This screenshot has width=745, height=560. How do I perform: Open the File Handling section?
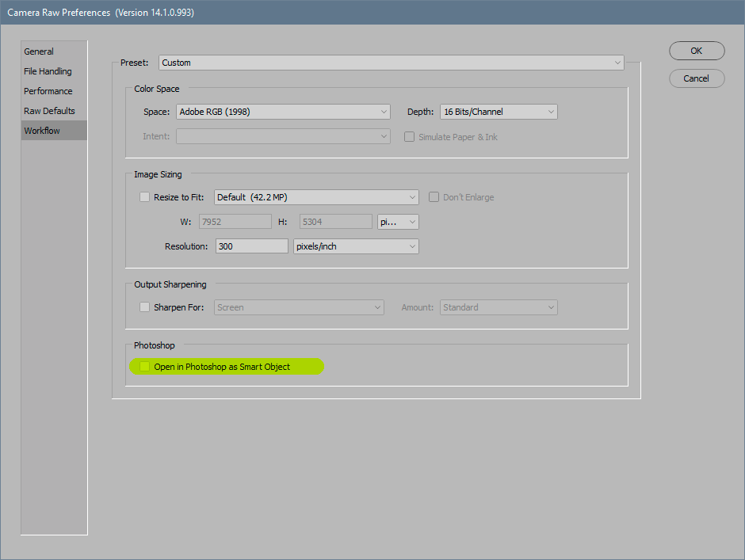48,70
